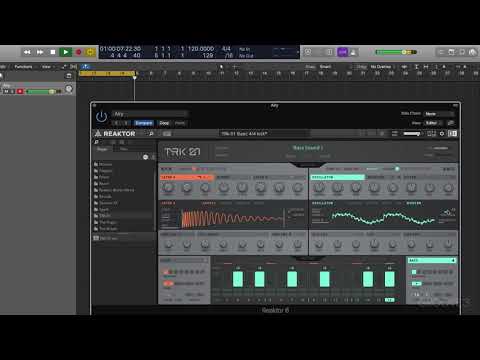Open the metronome icon right of the purple button
The image size is (480, 360).
coord(353,52)
